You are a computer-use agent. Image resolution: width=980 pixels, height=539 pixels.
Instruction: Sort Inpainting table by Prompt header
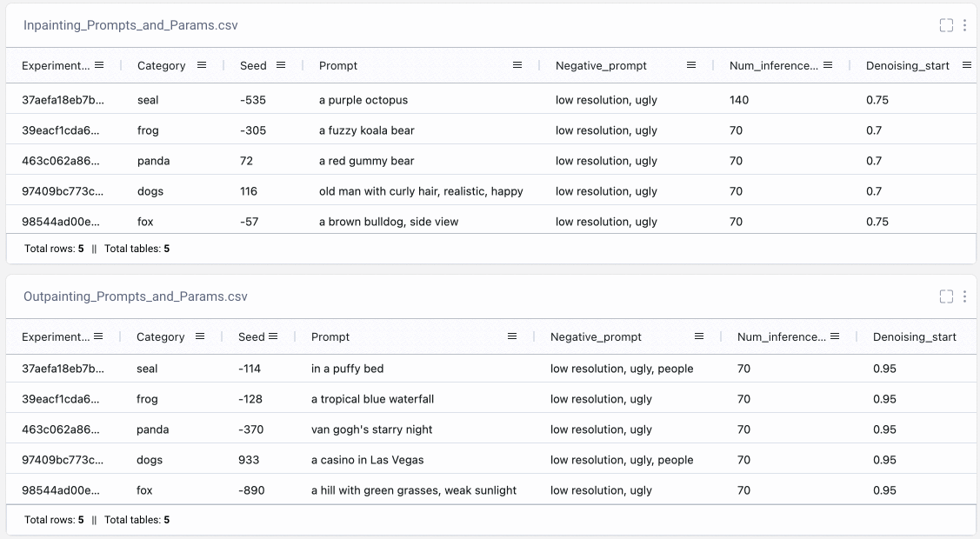click(338, 65)
